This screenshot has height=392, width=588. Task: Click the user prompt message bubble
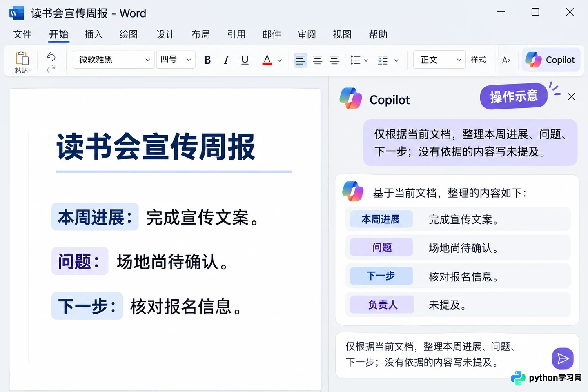(470, 143)
